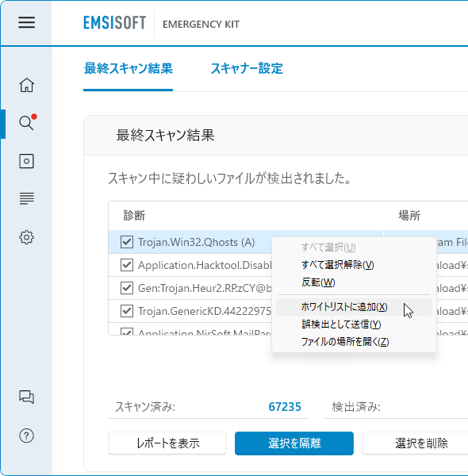Switch to 最終スキャン結果 tab
The width and height of the screenshot is (468, 476).
click(x=128, y=68)
